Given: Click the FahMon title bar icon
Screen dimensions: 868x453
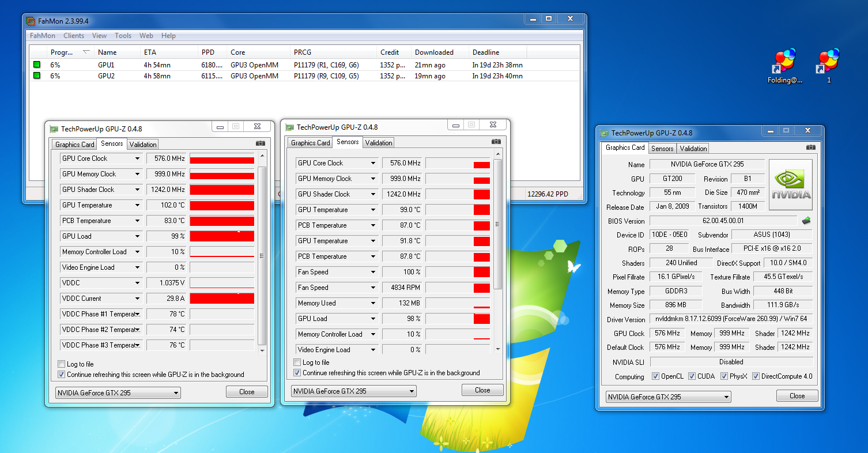Looking at the screenshot, I should 31,21.
